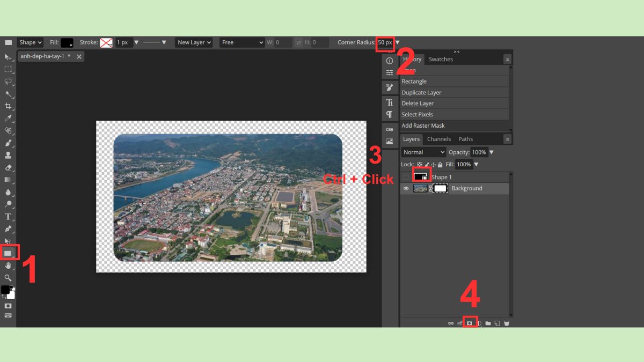Show the Shape 1 layer
The height and width of the screenshot is (362, 644).
coord(406,178)
